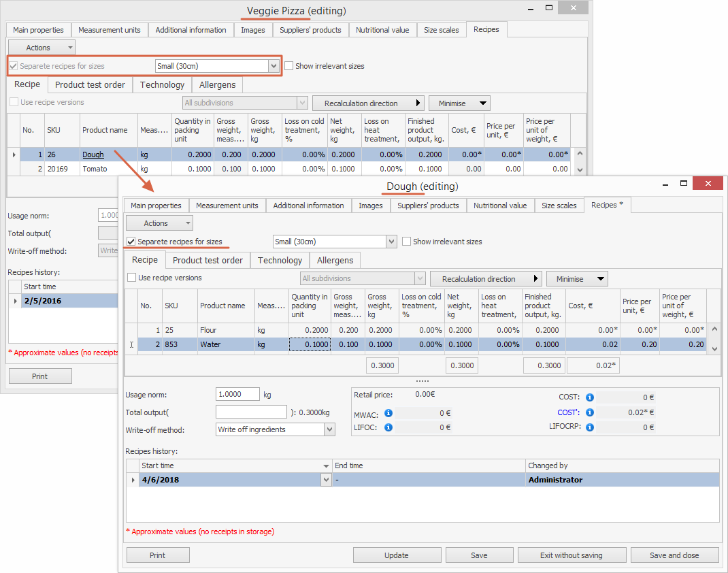728x573 pixels.
Task: Click the info icon next to LIFOC
Action: click(388, 427)
